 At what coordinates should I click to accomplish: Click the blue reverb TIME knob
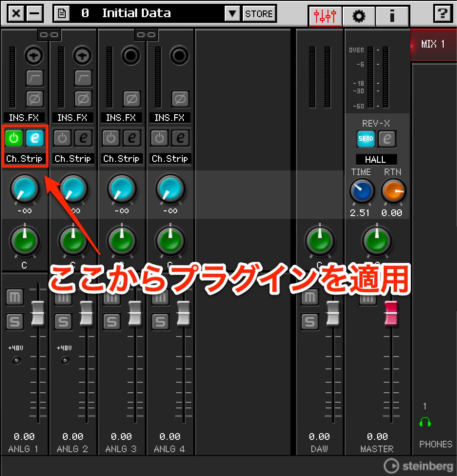362,191
